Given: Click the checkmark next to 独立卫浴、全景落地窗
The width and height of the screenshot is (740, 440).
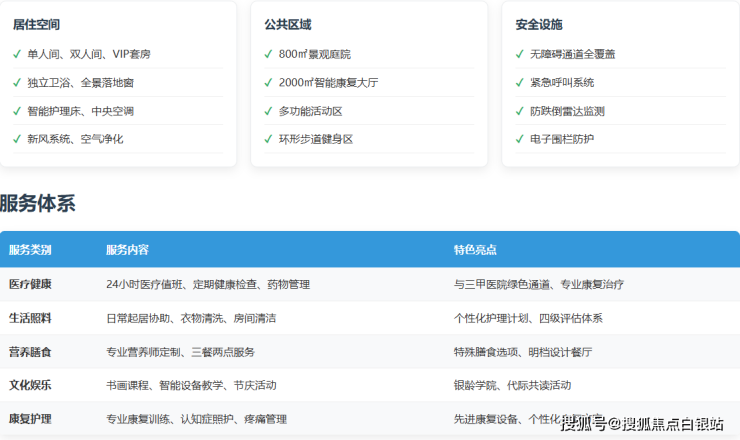Looking at the screenshot, I should (x=17, y=83).
